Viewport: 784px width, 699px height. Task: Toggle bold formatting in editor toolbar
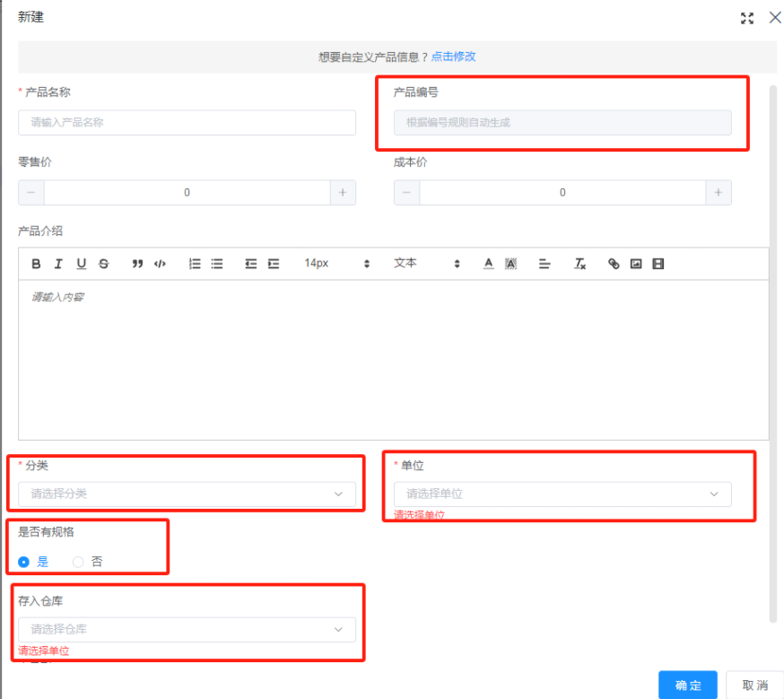[x=37, y=264]
